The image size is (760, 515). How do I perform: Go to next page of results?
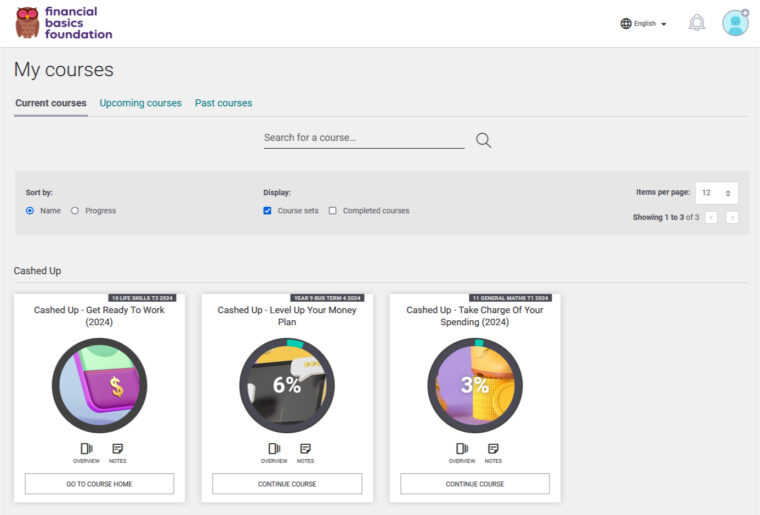click(732, 217)
